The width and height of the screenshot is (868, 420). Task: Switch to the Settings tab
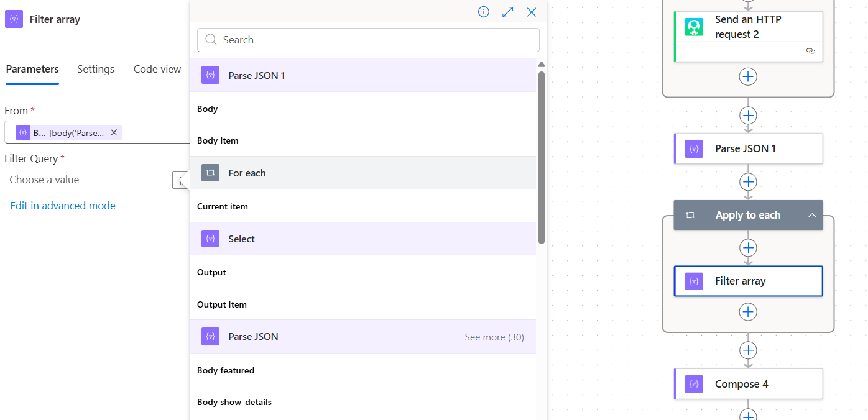point(96,69)
